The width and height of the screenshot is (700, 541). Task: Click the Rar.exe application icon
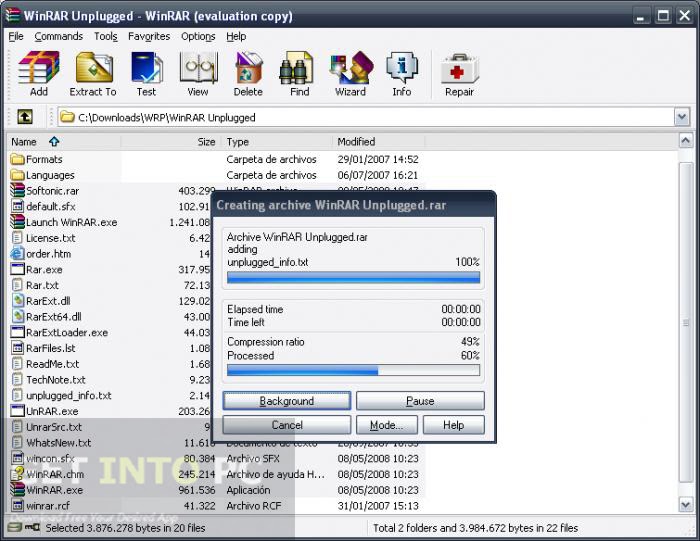tap(17, 269)
